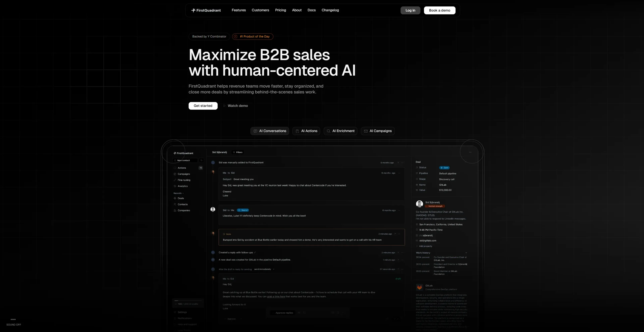Open options on the Me to Sid email
This screenshot has width=644, height=332.
click(399, 173)
